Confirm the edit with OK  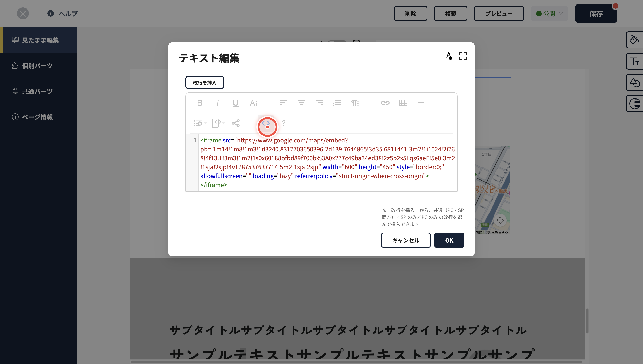click(x=449, y=240)
